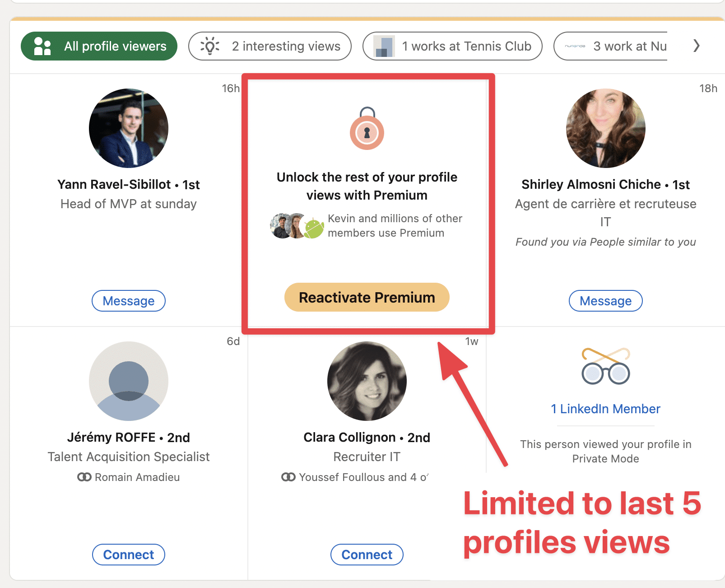725x588 pixels.
Task: Click the Premium members avatar group
Action: pyautogui.click(x=297, y=226)
